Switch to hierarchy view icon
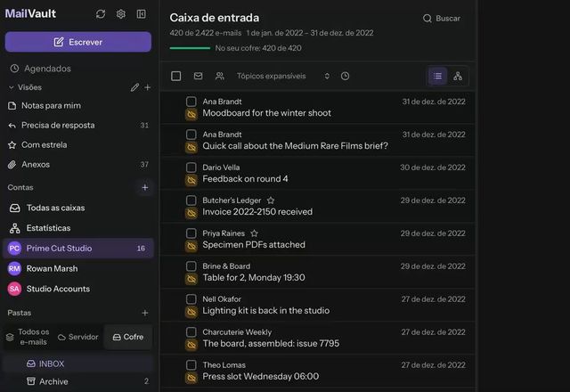The height and width of the screenshot is (392, 570). pyautogui.click(x=458, y=76)
